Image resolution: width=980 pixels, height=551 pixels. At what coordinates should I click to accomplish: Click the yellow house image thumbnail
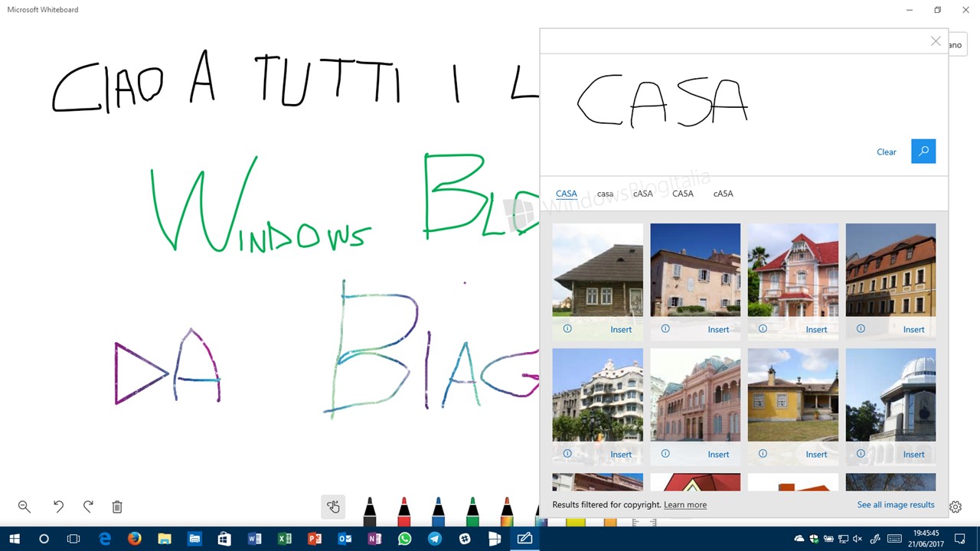pyautogui.click(x=792, y=395)
